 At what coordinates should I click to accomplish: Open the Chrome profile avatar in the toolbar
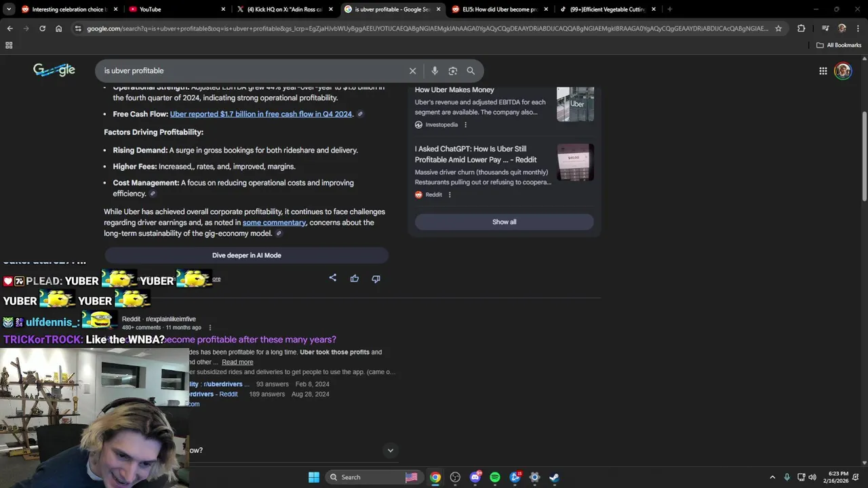842,28
